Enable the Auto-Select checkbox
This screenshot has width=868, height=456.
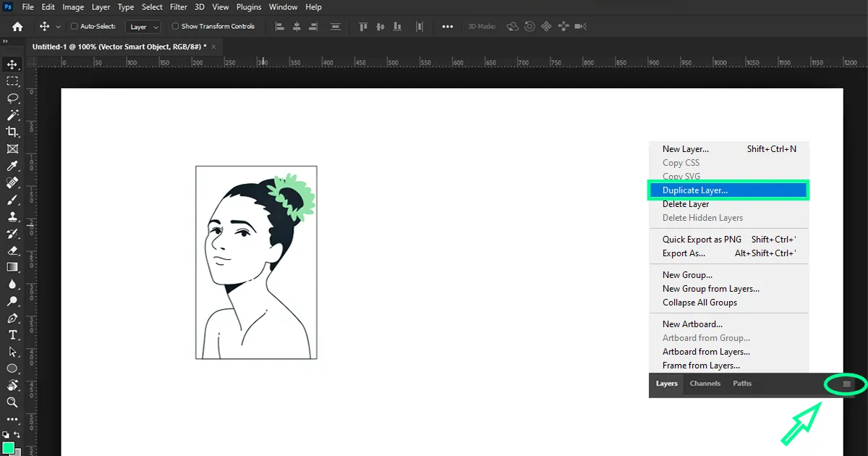(x=74, y=27)
